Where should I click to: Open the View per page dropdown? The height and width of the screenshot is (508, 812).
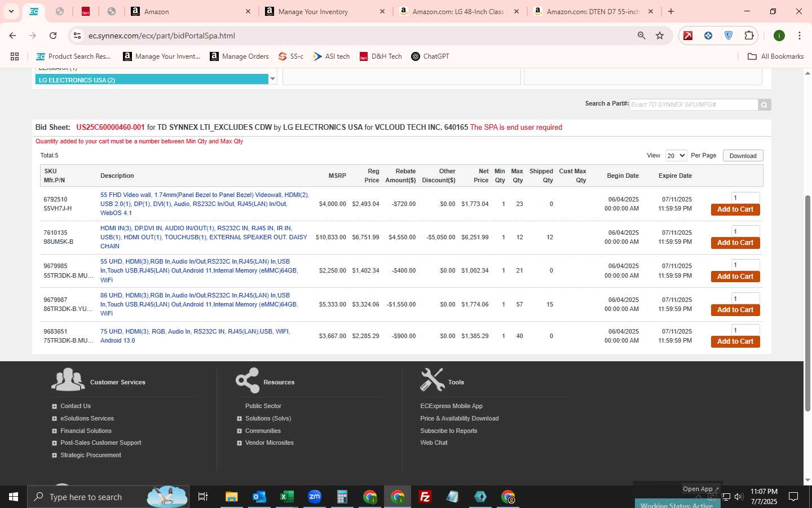point(676,156)
